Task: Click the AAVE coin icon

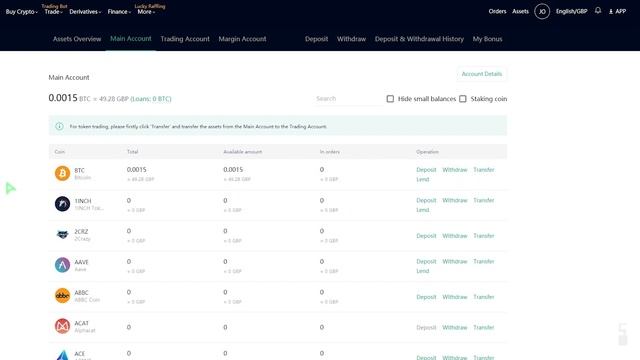Action: pyautogui.click(x=62, y=265)
